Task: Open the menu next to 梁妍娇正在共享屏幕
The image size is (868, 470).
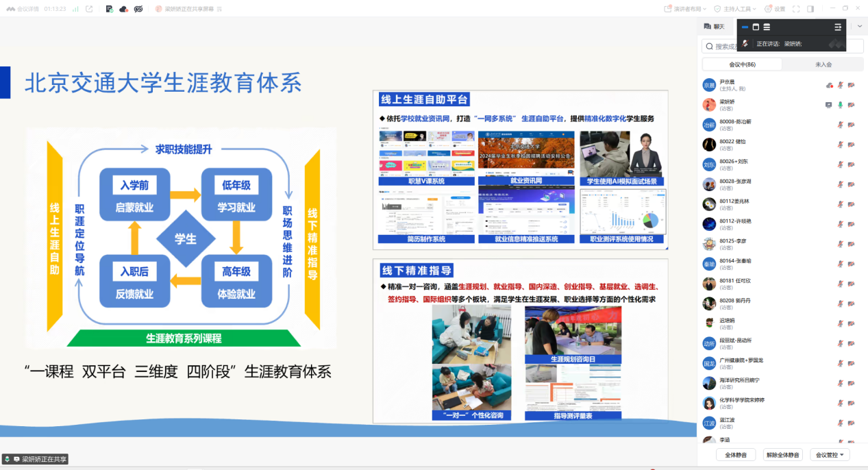Action: click(221, 9)
